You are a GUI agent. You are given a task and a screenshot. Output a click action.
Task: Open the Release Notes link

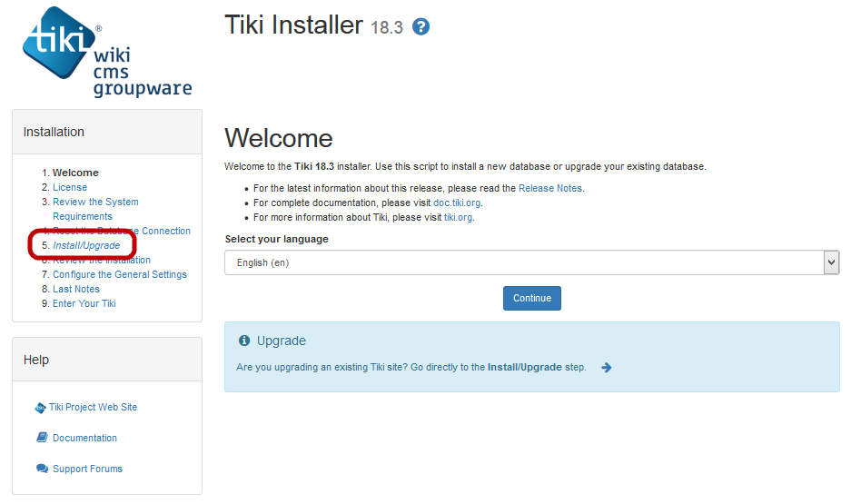click(x=550, y=188)
